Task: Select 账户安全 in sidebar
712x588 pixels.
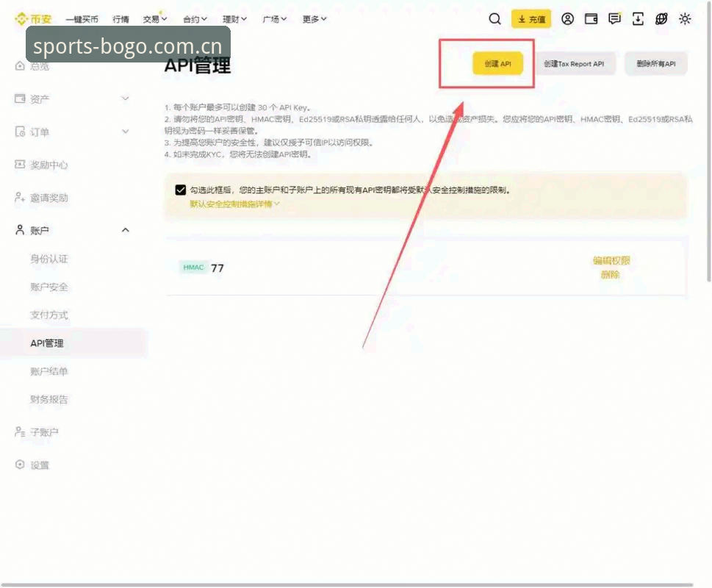Action: 48,287
